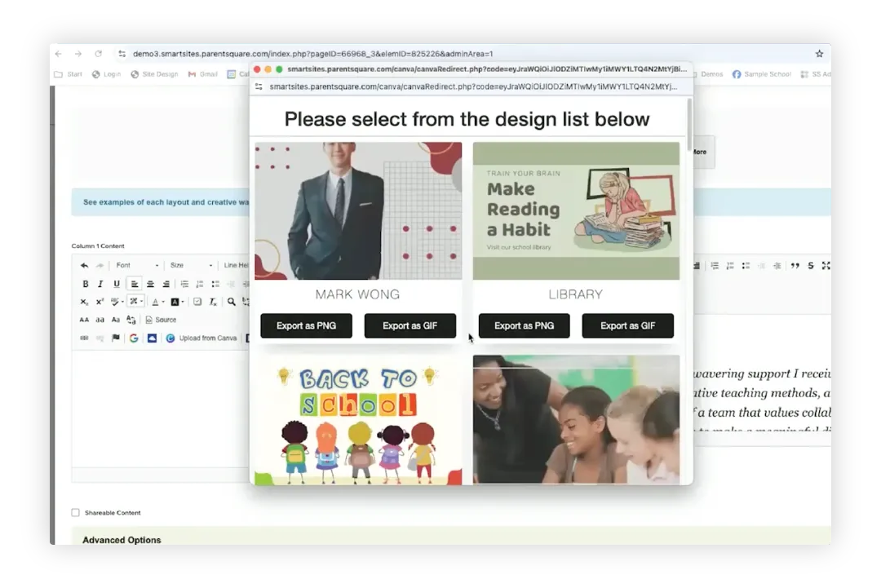This screenshot has height=588, width=881.
Task: Select the Back to School design thumbnail
Action: click(x=358, y=419)
